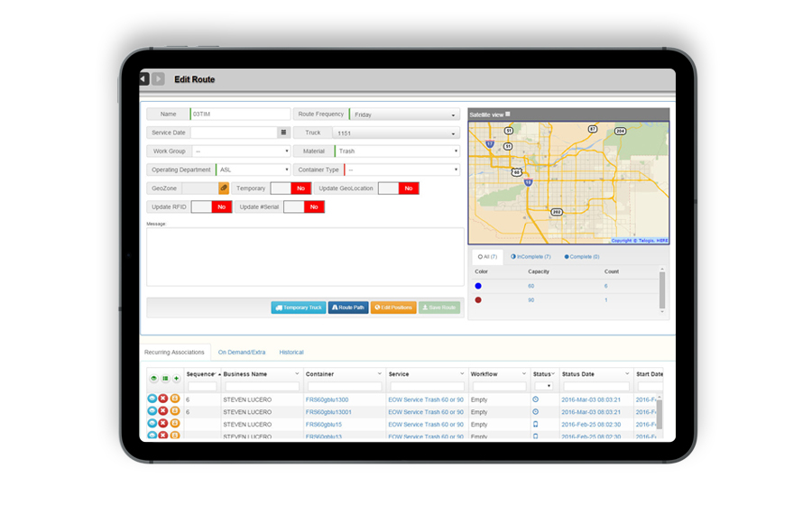This screenshot has height=514, width=812.
Task: Toggle the Update GeoLocation switch
Action: pos(398,188)
